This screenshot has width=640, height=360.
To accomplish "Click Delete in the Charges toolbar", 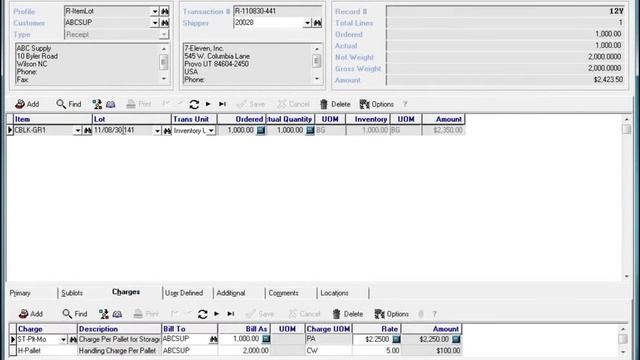I will (348, 313).
